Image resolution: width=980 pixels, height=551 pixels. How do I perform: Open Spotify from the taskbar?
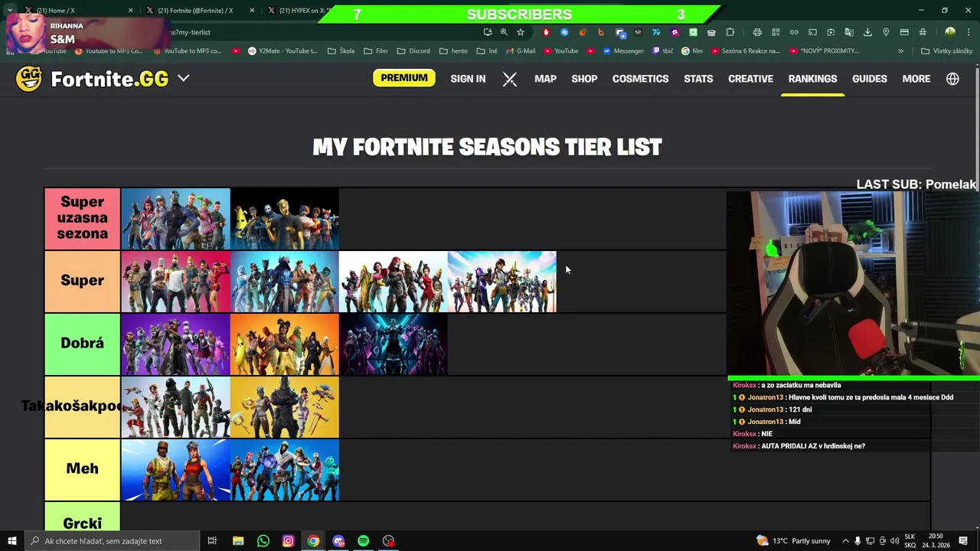click(x=363, y=541)
